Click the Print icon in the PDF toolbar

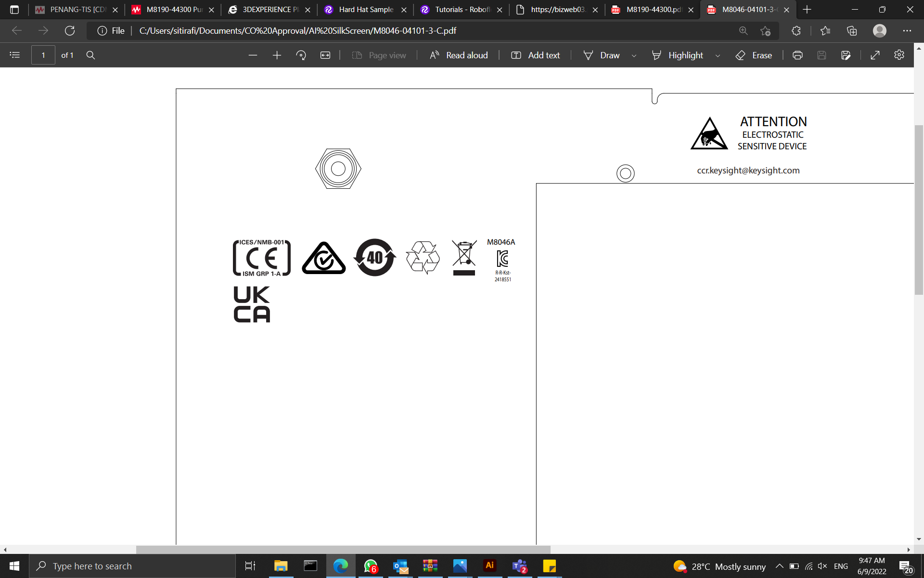pyautogui.click(x=797, y=55)
